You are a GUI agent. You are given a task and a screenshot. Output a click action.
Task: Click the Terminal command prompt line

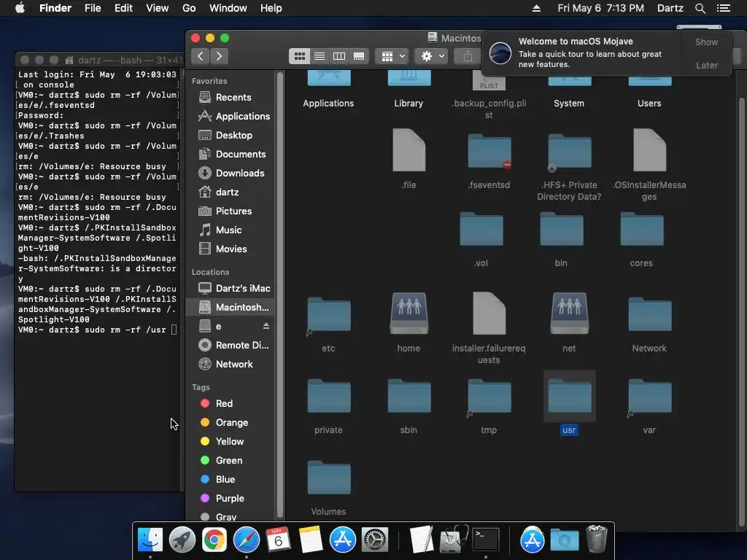[x=97, y=330]
